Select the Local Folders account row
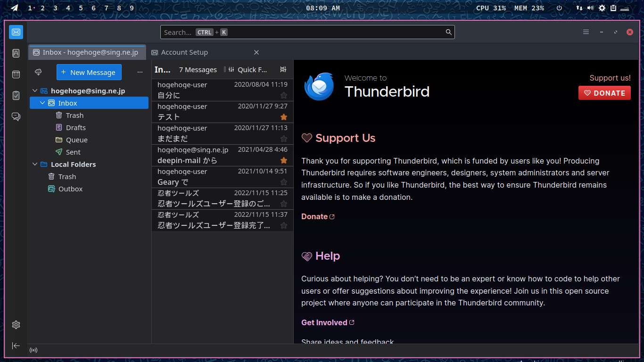Viewport: 644px width, 362px height. tap(89, 164)
